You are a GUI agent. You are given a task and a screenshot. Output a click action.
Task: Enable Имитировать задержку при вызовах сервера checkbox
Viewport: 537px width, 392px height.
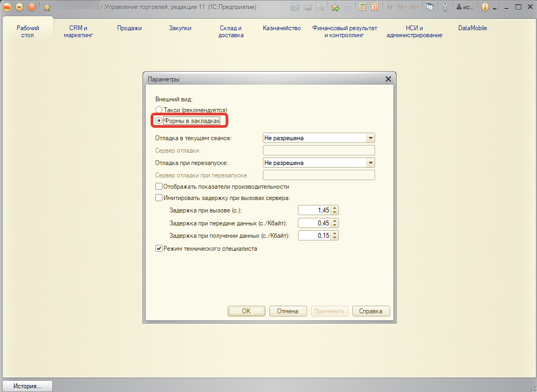point(159,198)
